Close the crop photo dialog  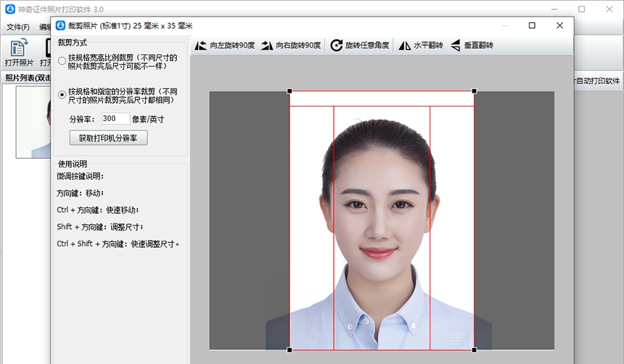[x=559, y=25]
